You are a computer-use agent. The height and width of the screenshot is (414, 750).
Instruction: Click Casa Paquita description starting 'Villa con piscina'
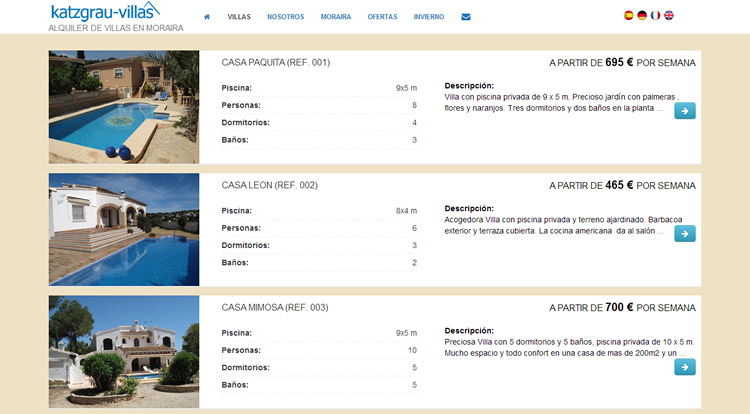[562, 103]
